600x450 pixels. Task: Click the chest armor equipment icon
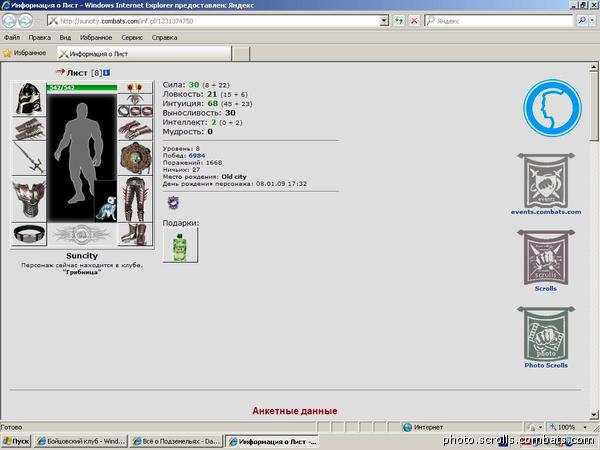coord(29,199)
